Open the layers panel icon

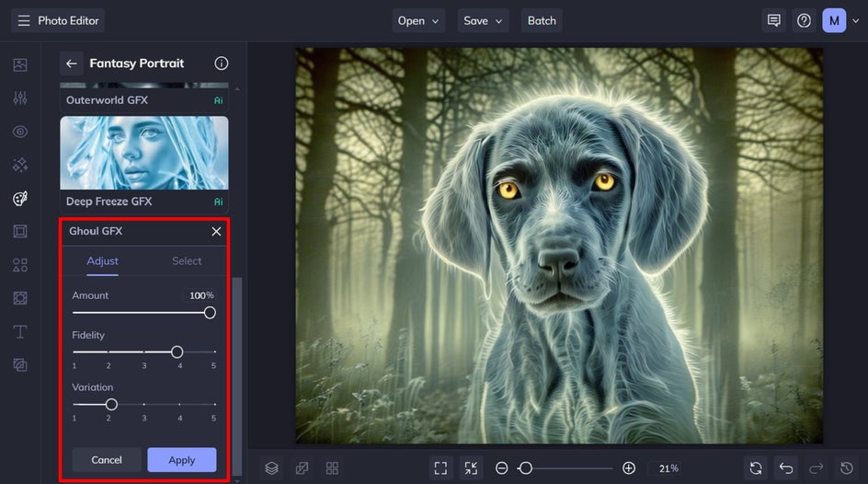click(271, 468)
